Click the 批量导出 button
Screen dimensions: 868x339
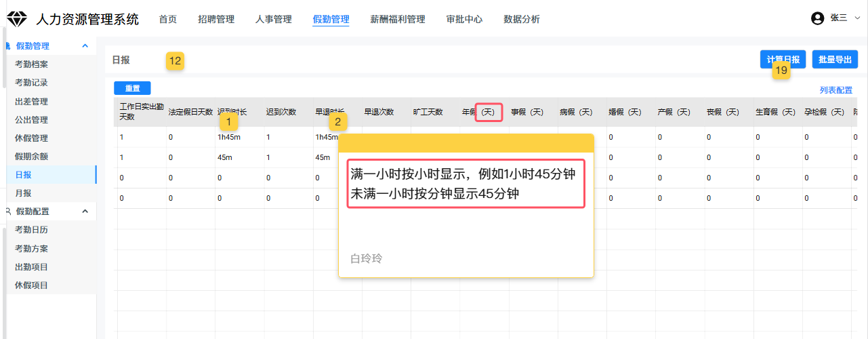point(835,60)
